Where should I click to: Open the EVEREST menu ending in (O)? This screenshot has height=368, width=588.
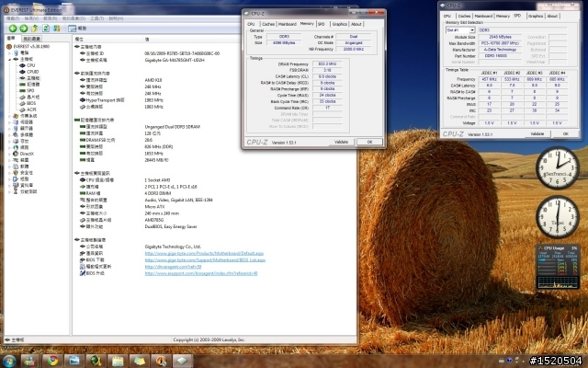pos(73,18)
